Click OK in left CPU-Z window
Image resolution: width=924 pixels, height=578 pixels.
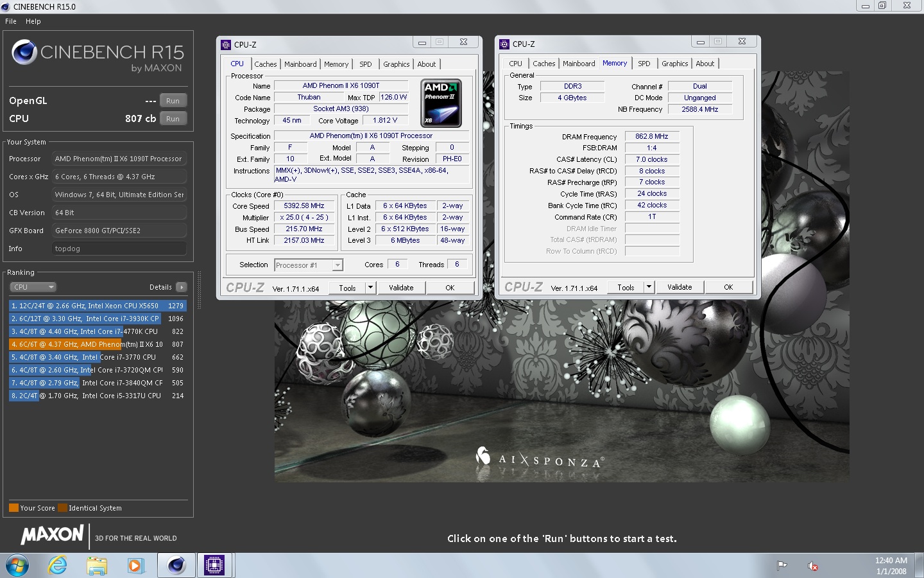pyautogui.click(x=450, y=288)
